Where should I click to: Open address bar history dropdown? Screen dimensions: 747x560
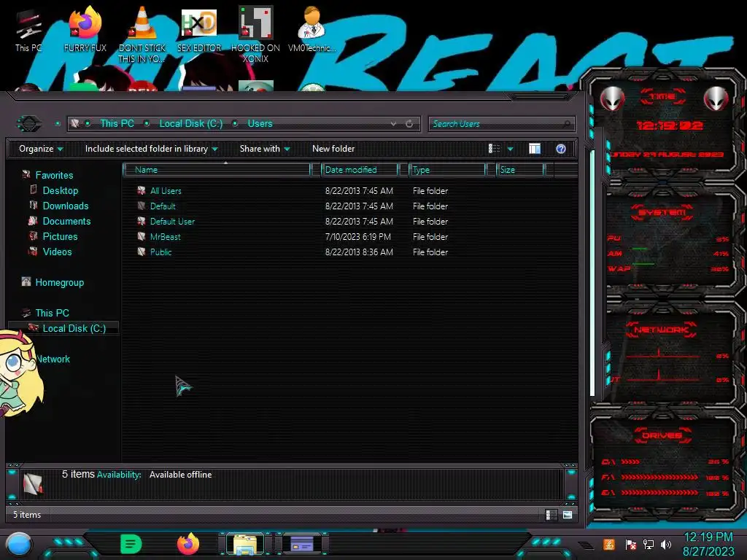click(393, 124)
